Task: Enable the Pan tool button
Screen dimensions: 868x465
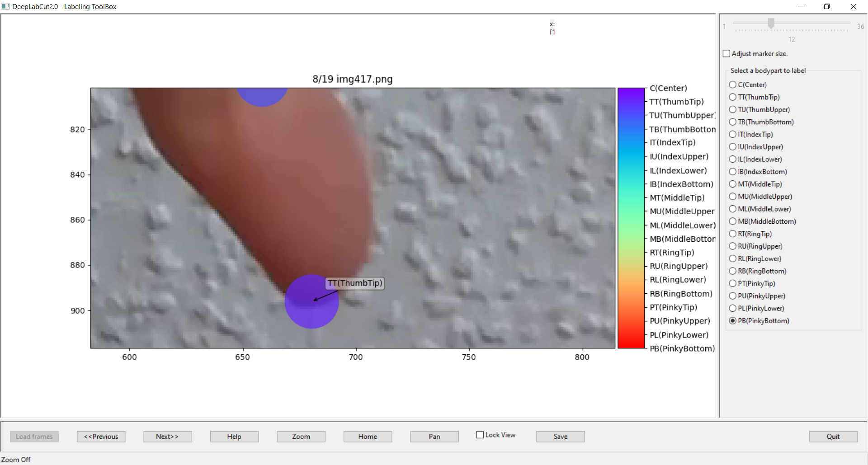Action: (434, 437)
